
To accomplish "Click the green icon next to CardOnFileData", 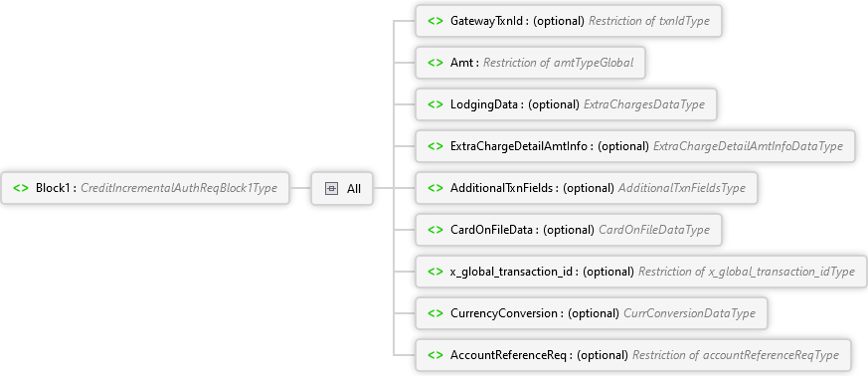I will [x=435, y=229].
